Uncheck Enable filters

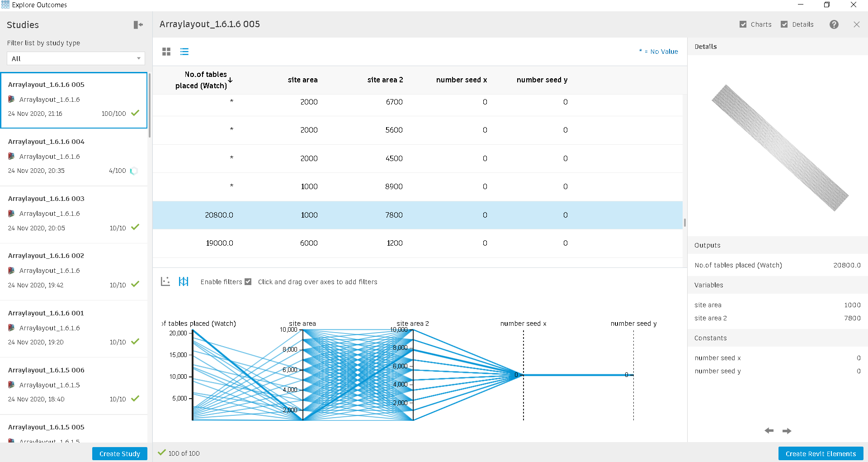(248, 281)
